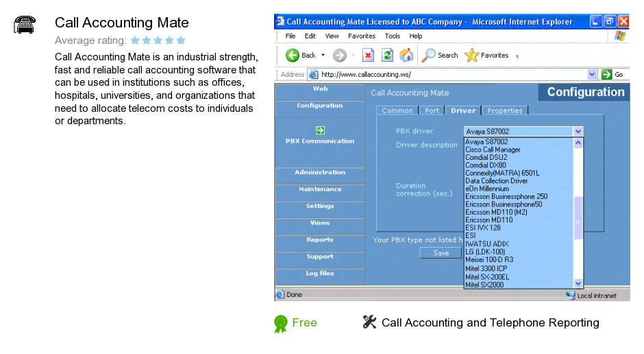
Task: Open the Edit menu
Action: (x=310, y=36)
